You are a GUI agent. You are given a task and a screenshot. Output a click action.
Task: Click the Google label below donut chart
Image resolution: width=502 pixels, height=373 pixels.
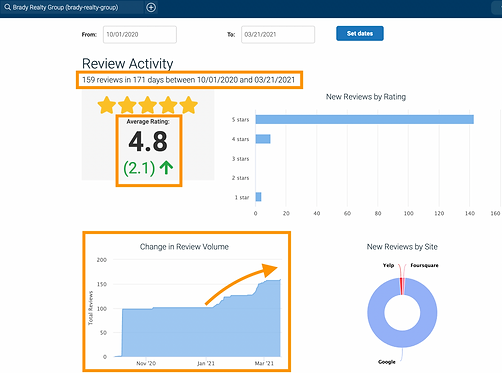pos(387,362)
